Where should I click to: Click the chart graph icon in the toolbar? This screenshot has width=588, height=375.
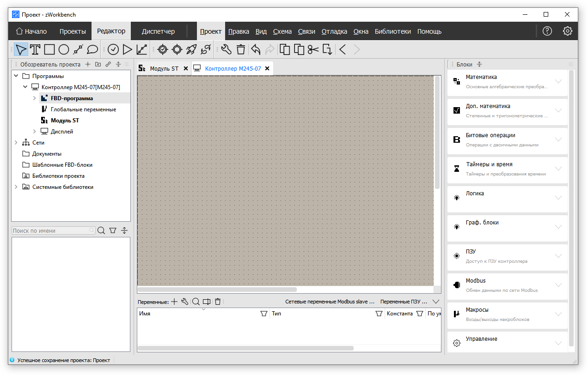tap(142, 49)
